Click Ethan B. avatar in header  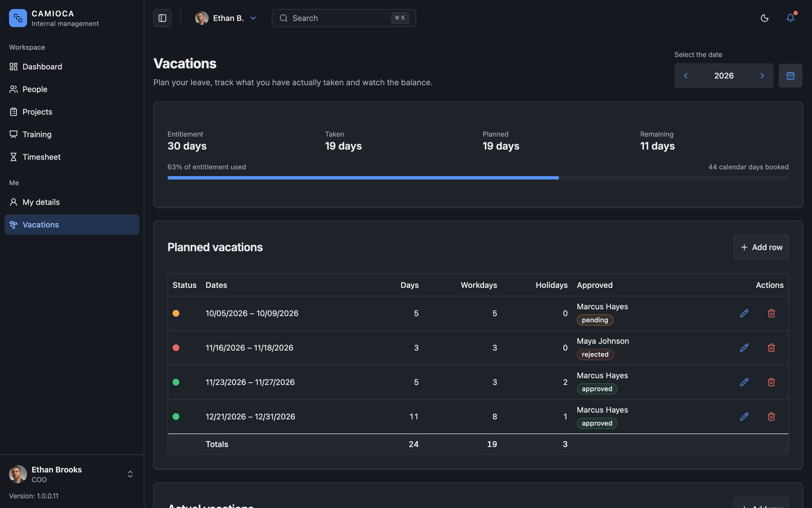pyautogui.click(x=202, y=18)
